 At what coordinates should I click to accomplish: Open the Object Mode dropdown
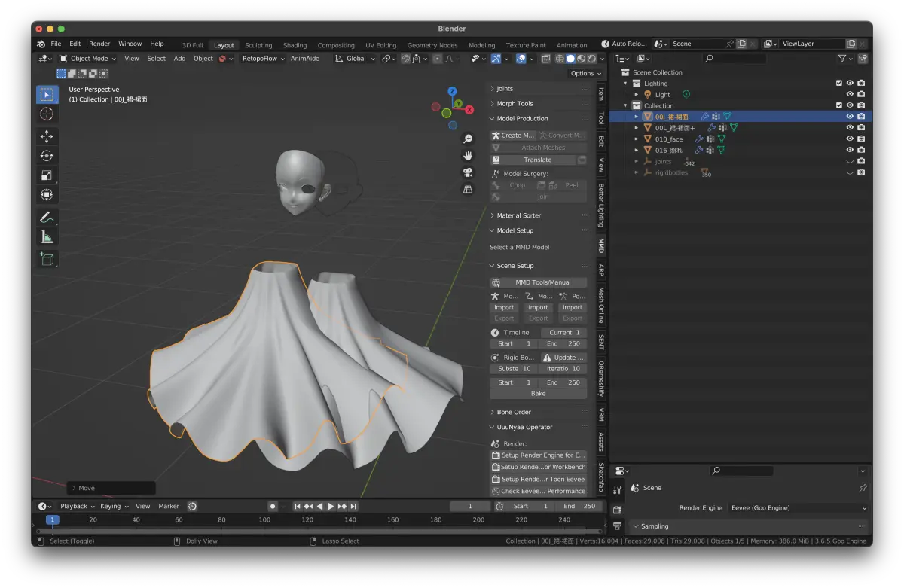(x=88, y=59)
